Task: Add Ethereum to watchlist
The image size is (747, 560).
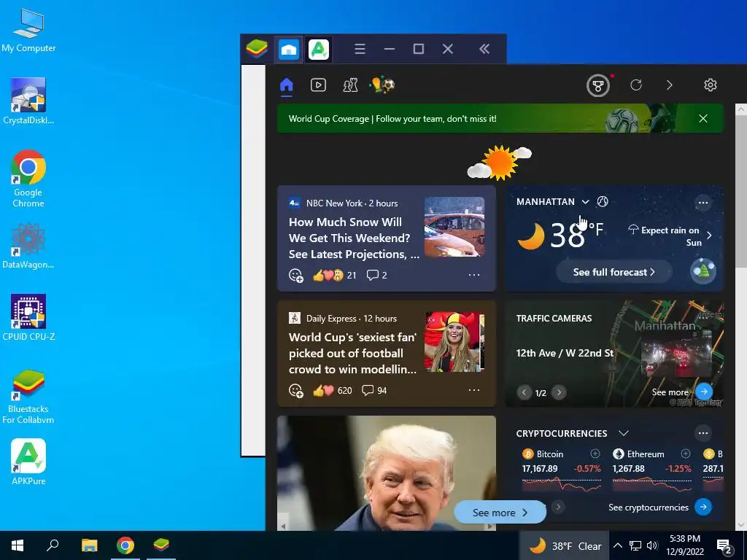Action: 686,454
